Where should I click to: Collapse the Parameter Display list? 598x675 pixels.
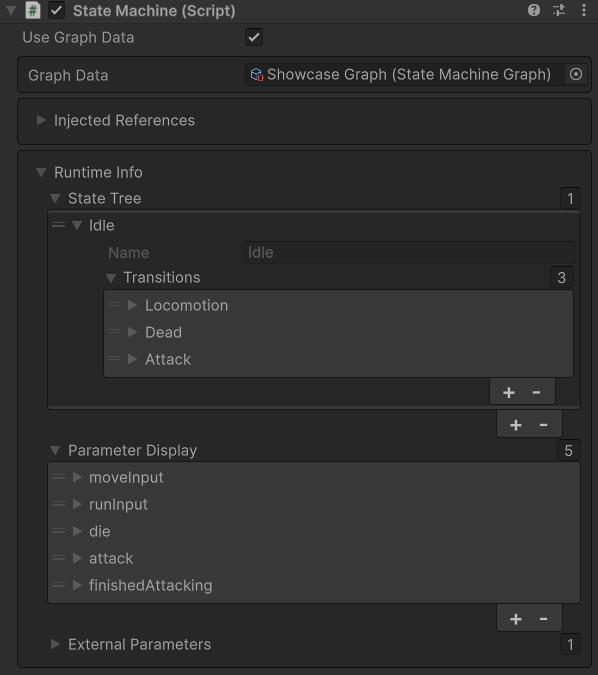(55, 450)
